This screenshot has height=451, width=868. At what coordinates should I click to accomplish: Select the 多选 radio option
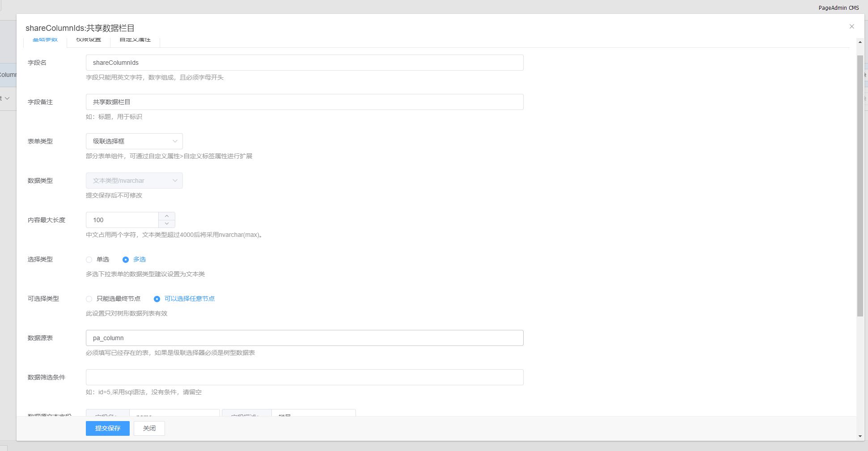[126, 260]
